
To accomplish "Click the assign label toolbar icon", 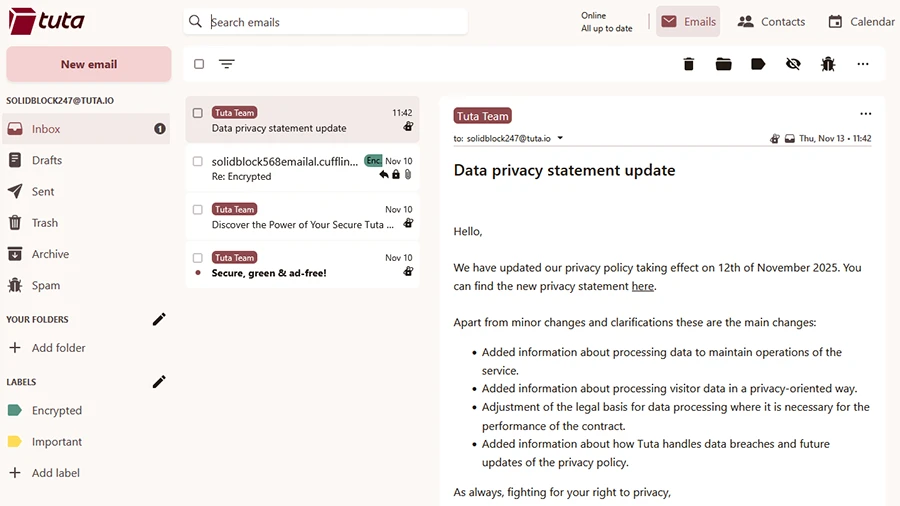I will [758, 64].
